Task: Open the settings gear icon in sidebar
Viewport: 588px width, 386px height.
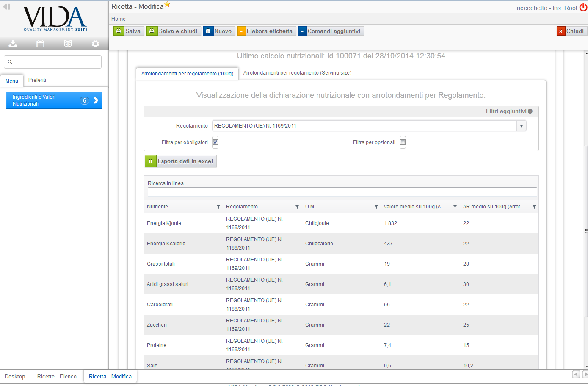Action: 95,44
